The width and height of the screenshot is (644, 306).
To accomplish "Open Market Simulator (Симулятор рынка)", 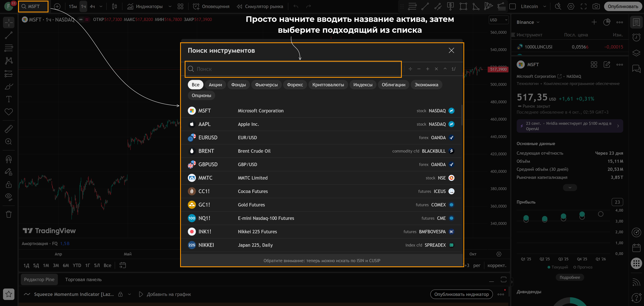I will [260, 7].
